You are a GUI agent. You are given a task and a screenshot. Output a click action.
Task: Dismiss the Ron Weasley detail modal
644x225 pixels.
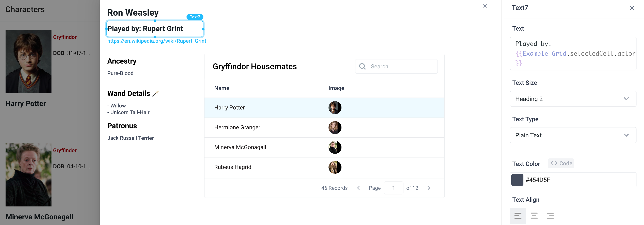click(x=485, y=6)
